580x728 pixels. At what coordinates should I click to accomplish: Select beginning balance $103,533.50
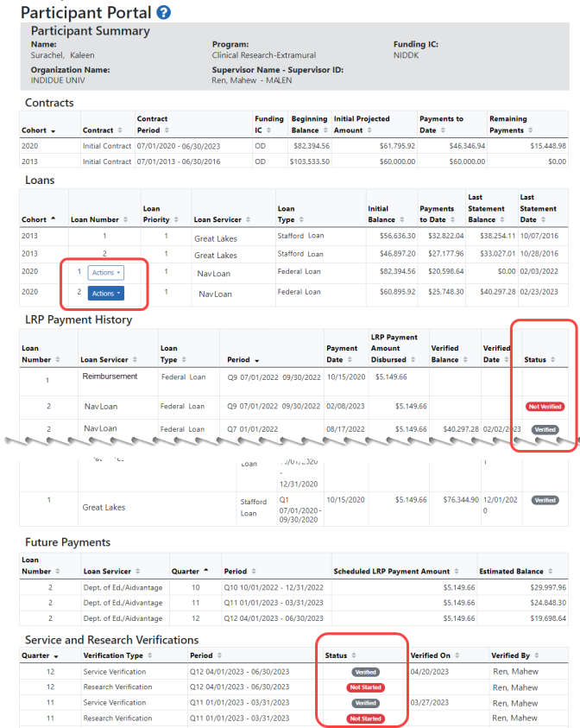310,161
